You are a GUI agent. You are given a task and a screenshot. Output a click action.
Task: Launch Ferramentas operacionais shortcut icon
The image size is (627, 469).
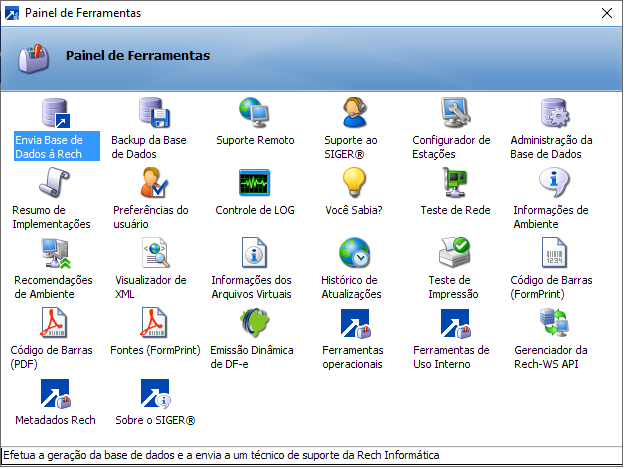tap(356, 324)
